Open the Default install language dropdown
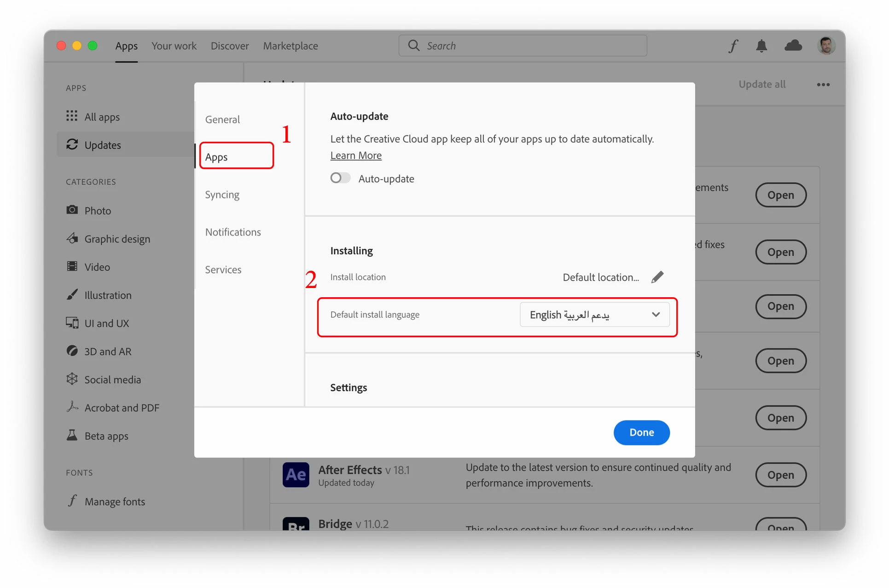 (594, 315)
